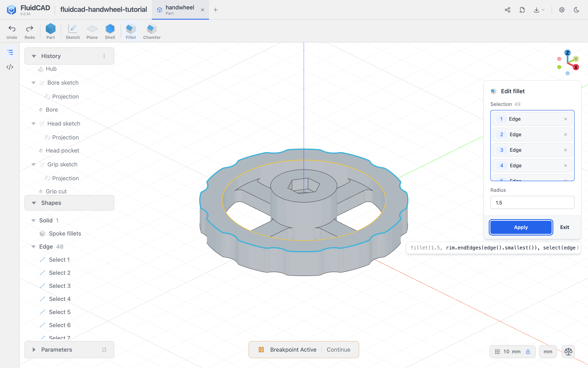
Task: Toggle the grid size lock
Action: point(528,351)
